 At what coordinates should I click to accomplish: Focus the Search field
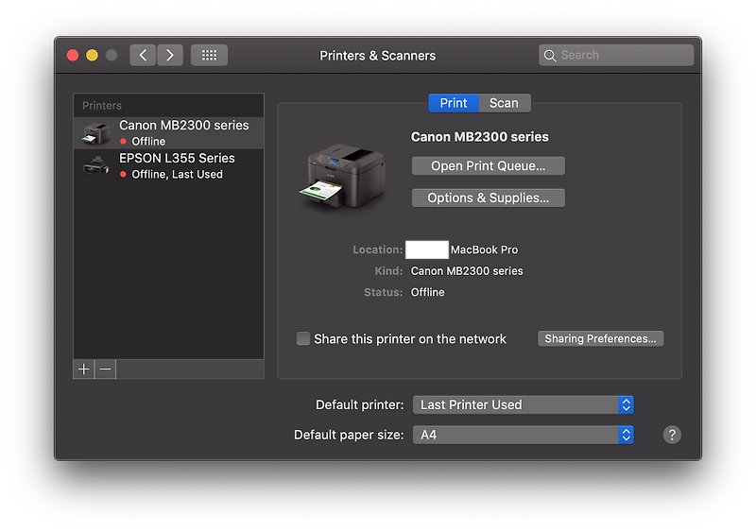616,55
